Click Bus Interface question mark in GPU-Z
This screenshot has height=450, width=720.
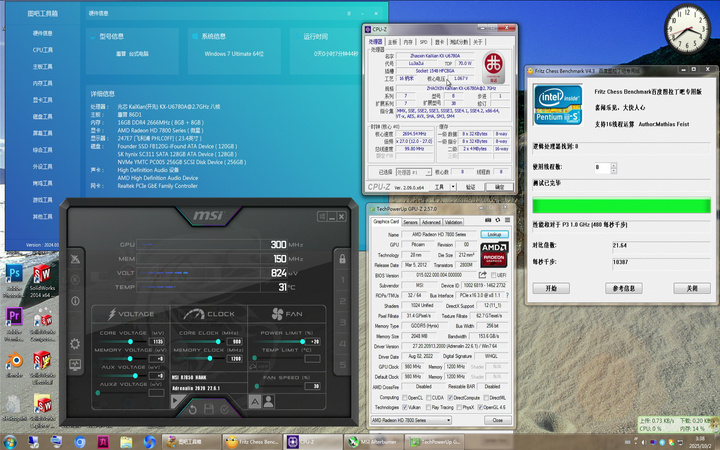click(507, 295)
